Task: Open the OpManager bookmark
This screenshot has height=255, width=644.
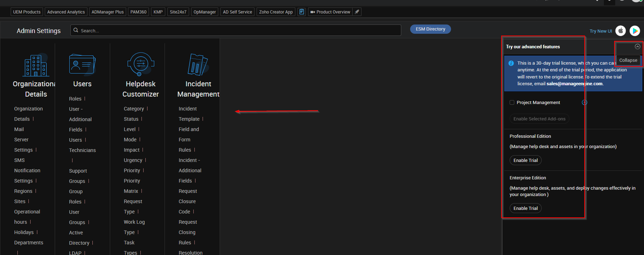Action: pyautogui.click(x=205, y=12)
